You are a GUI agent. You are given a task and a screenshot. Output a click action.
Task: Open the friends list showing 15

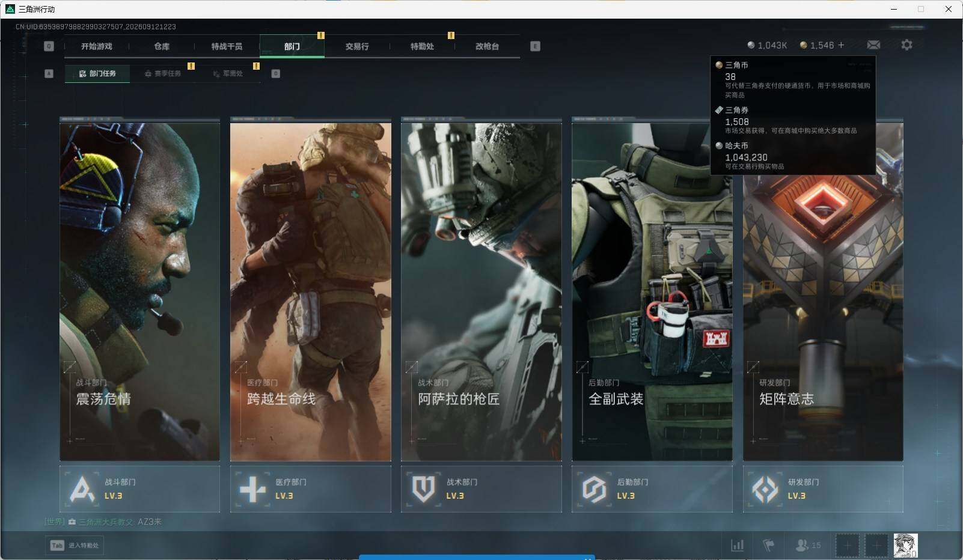pyautogui.click(x=808, y=546)
